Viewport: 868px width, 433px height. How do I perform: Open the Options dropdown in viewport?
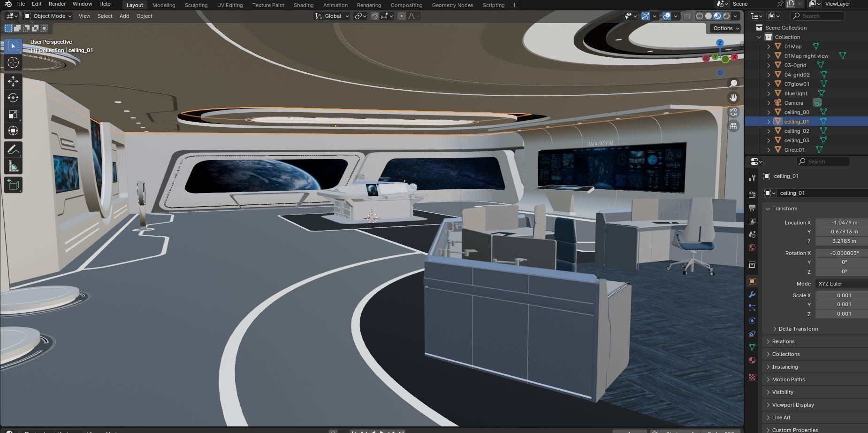[x=726, y=28]
